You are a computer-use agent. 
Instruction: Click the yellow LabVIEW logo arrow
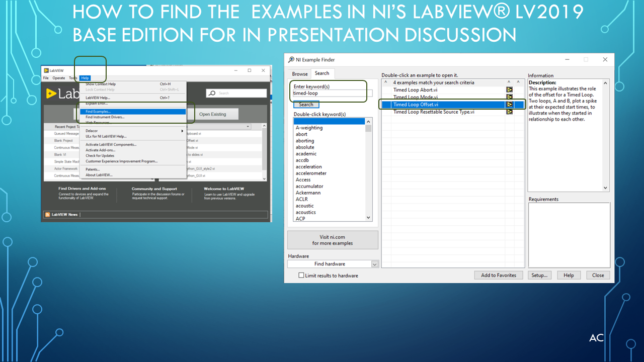point(51,94)
